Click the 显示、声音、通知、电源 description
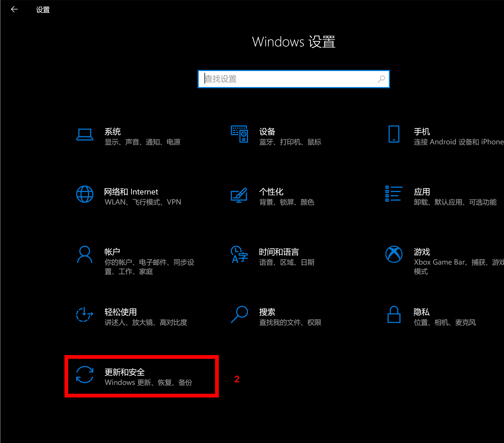Screen dimensions: 504x443 [143, 142]
